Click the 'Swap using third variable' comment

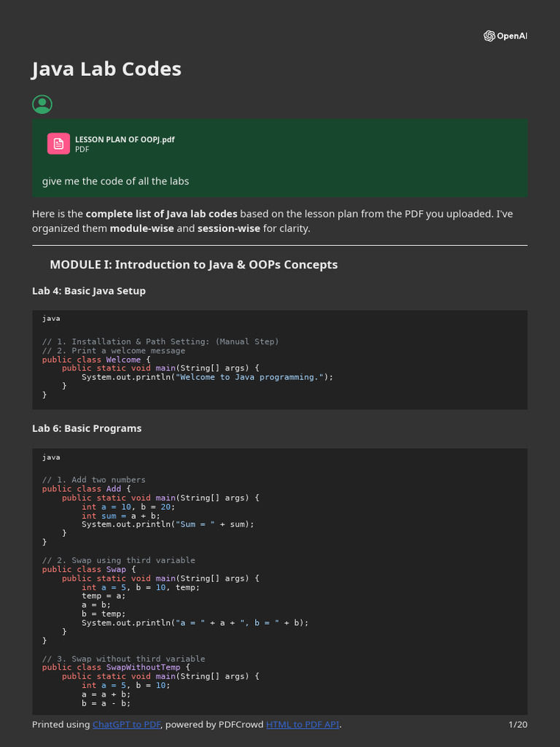coord(118,560)
